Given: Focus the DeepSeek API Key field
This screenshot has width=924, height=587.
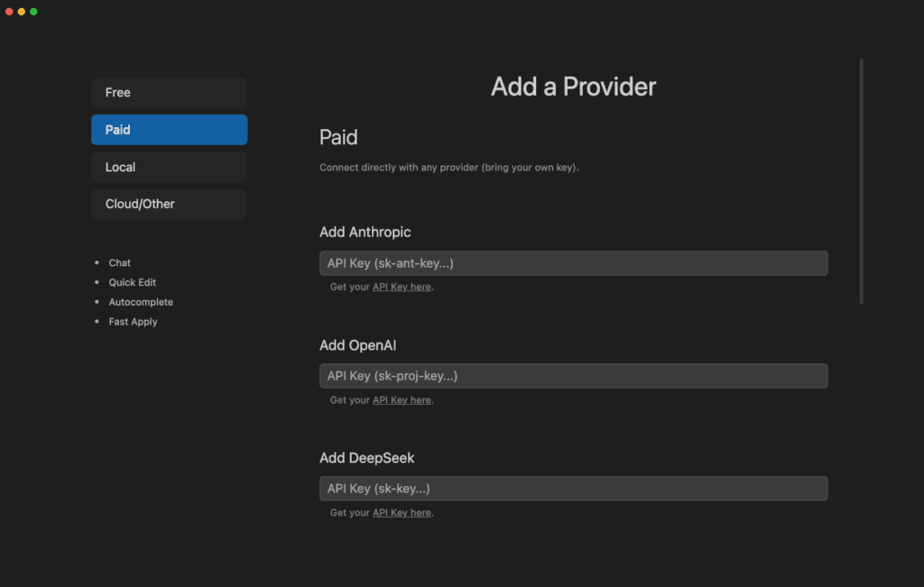Looking at the screenshot, I should pos(573,489).
